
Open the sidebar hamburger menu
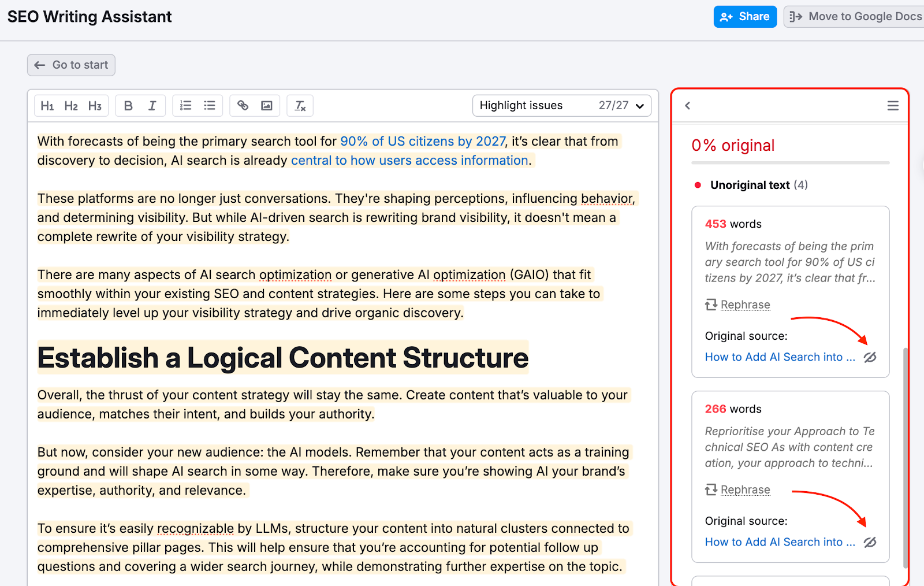click(x=893, y=106)
